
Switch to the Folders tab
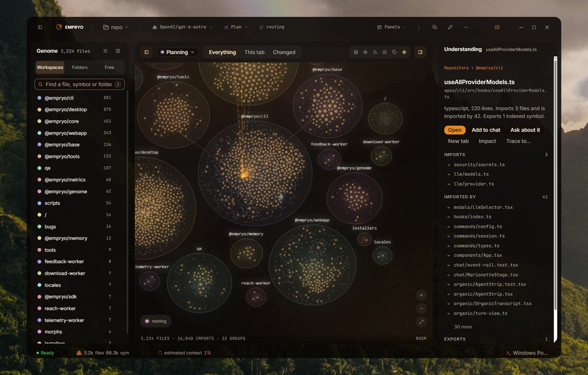coord(80,67)
